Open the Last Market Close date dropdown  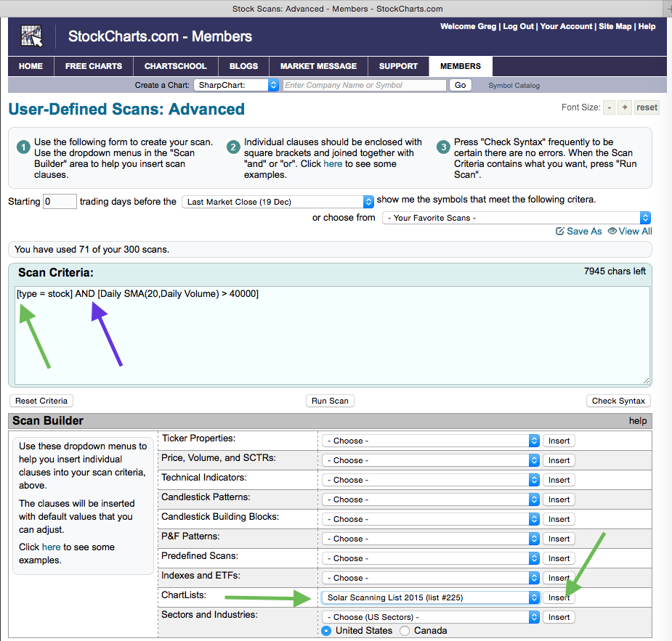point(278,202)
